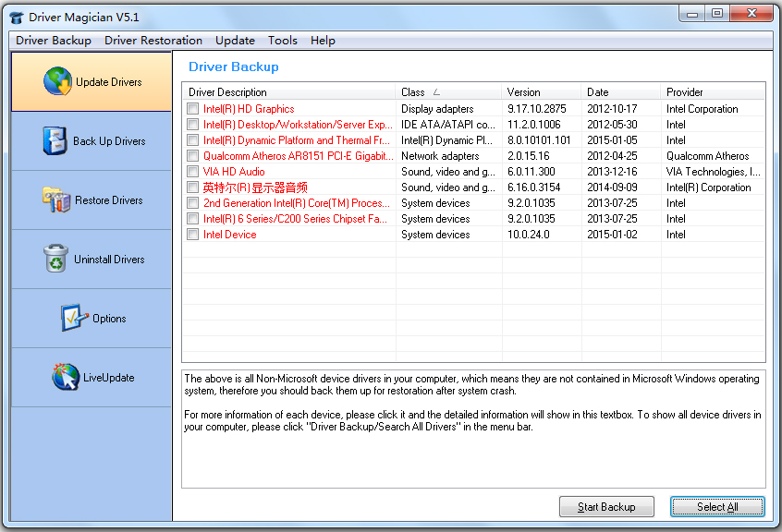Image resolution: width=782 pixels, height=532 pixels.
Task: Click the VIA Technologies provider cell
Action: coord(714,172)
